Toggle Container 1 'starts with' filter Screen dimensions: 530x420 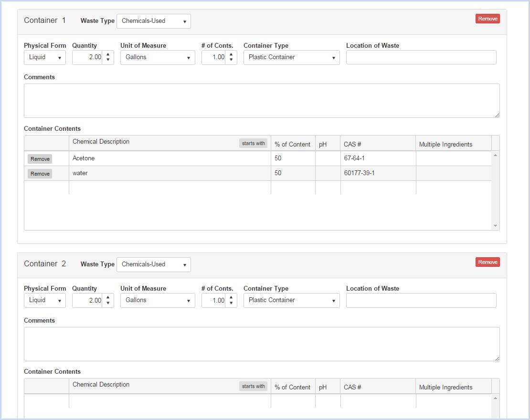pos(253,143)
